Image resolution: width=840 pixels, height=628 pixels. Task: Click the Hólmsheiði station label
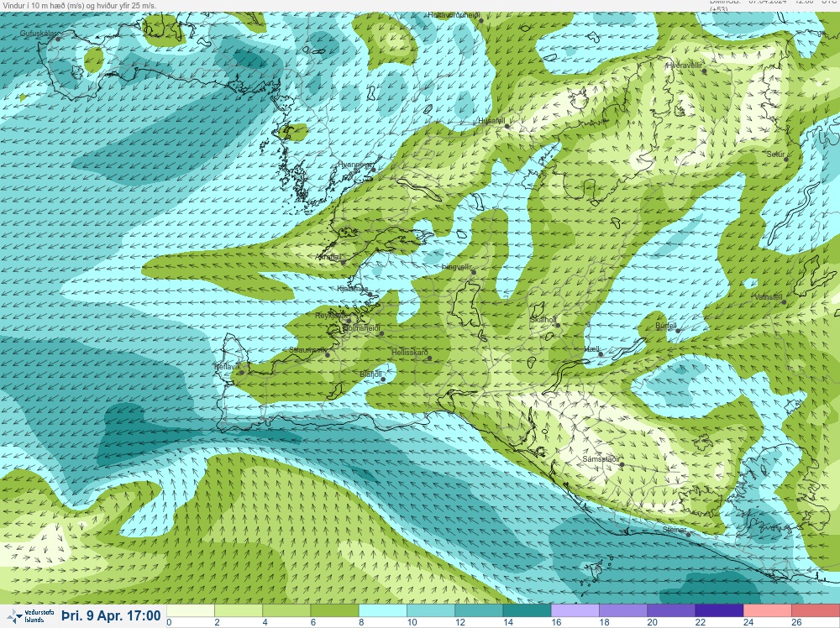(x=361, y=327)
